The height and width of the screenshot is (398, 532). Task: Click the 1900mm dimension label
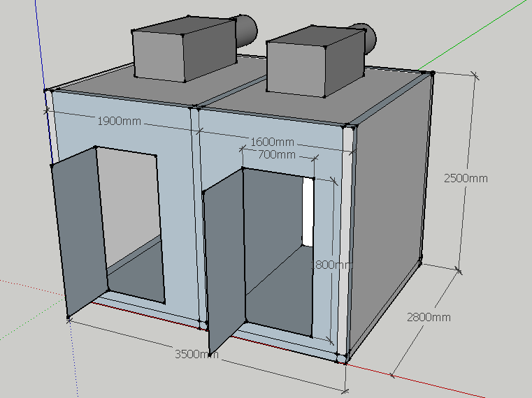(x=119, y=121)
